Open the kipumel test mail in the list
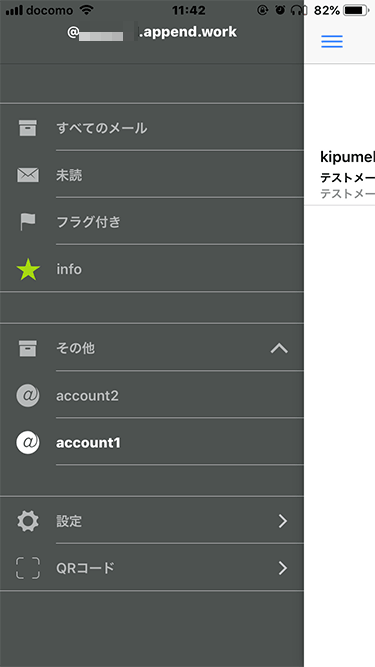375x667 pixels. [340, 174]
